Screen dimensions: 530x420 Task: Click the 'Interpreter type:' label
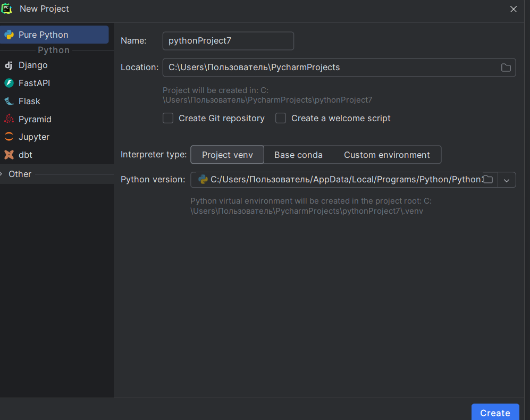pyautogui.click(x=154, y=155)
